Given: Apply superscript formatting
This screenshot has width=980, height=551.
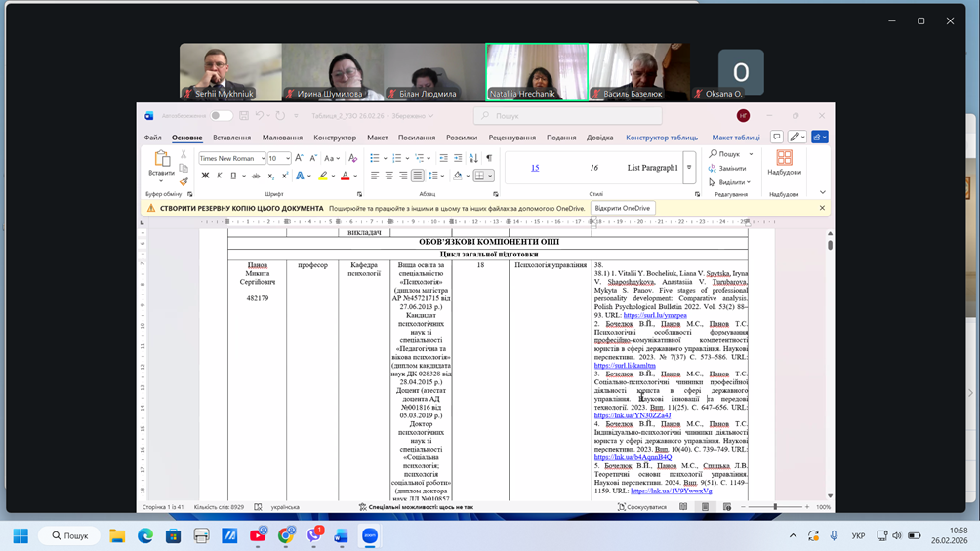Looking at the screenshot, I should point(284,177).
